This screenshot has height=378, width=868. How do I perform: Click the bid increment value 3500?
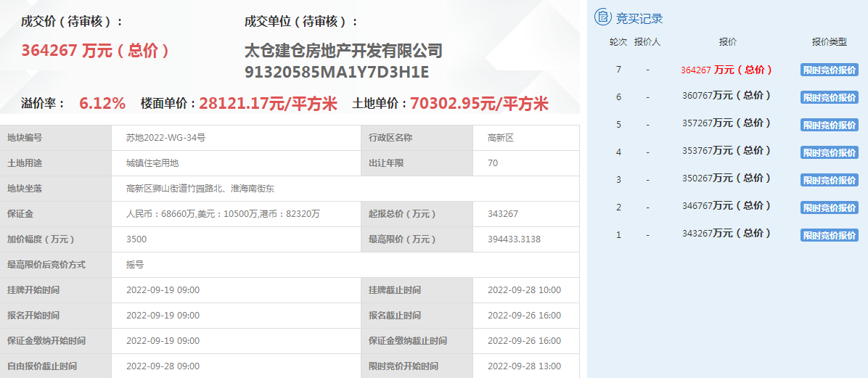pos(136,239)
